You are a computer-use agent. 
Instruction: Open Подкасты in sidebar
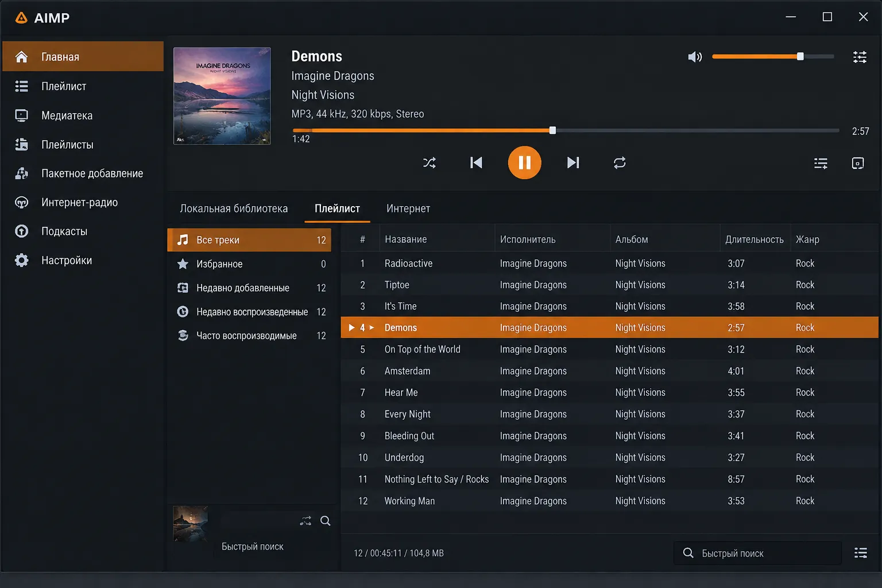[x=83, y=231]
